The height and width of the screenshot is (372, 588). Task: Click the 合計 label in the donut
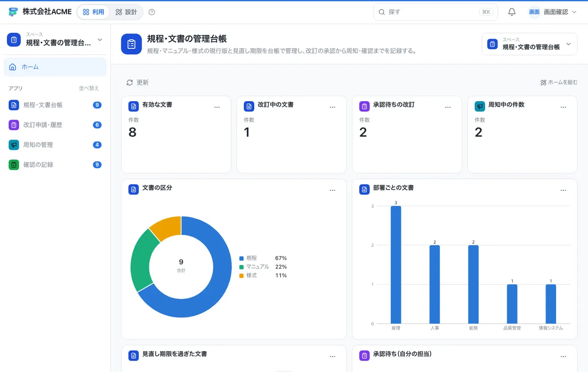click(181, 271)
